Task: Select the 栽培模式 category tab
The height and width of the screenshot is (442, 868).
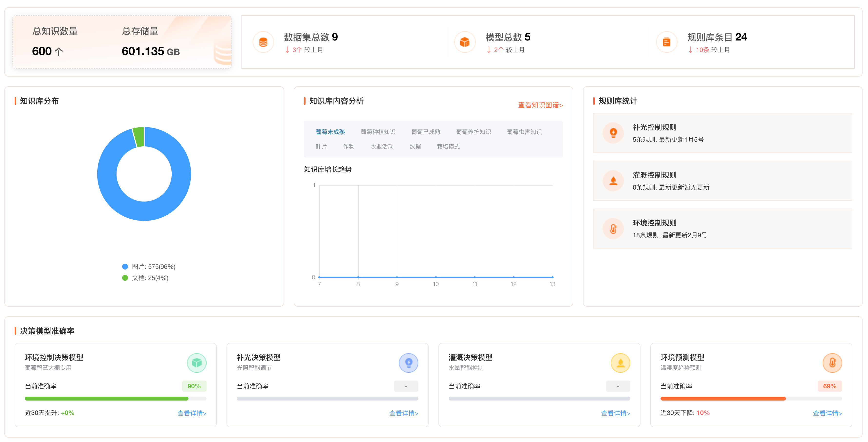Action: (448, 146)
